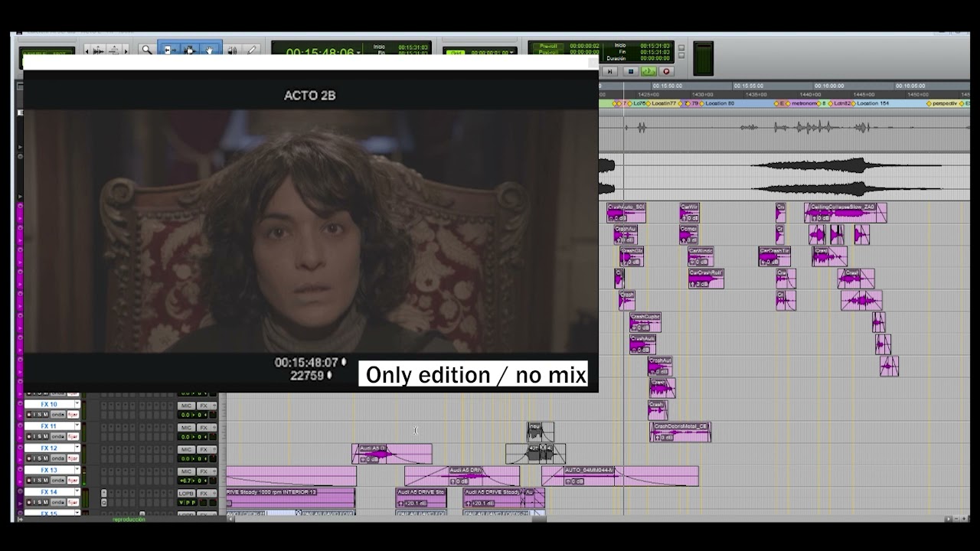Toggle input monitoring on FX 10
This screenshot has width=980, height=551.
point(34,414)
